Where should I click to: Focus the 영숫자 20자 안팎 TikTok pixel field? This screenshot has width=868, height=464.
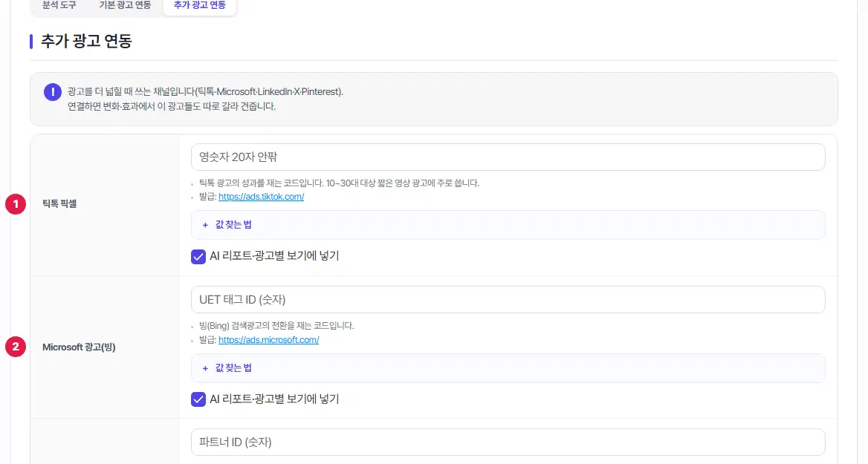click(508, 157)
